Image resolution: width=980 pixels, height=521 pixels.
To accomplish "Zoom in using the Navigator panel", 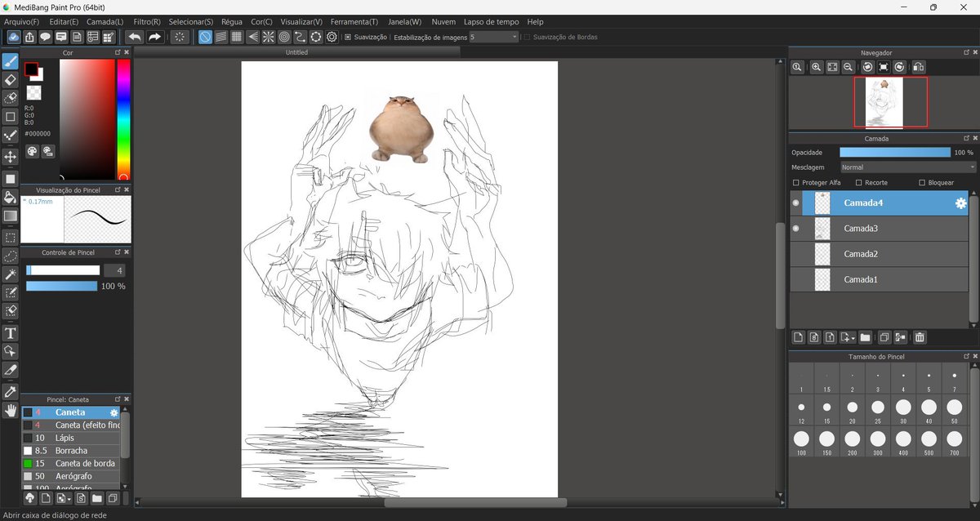I will click(x=816, y=67).
